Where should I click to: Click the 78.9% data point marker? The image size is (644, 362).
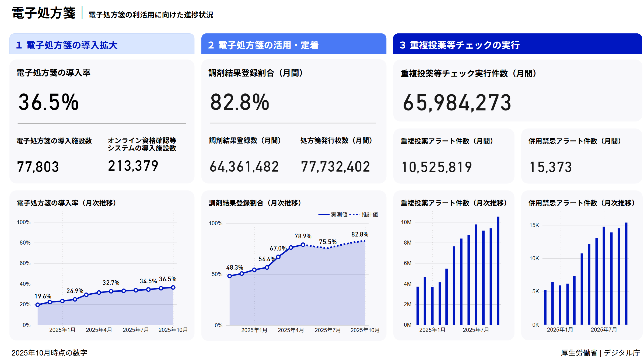(x=303, y=245)
